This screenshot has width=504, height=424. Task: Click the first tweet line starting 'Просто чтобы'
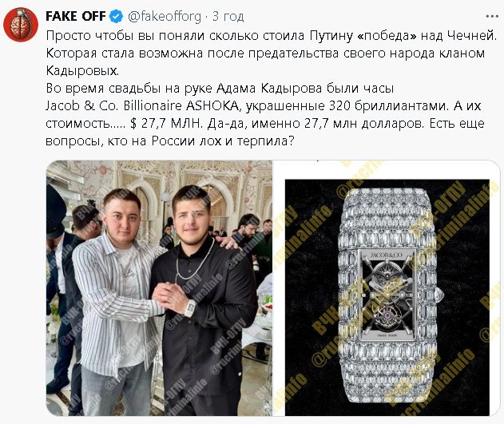[272, 35]
